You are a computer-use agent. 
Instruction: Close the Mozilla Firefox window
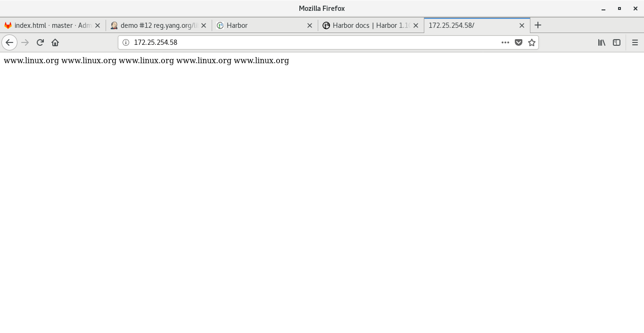(x=635, y=8)
